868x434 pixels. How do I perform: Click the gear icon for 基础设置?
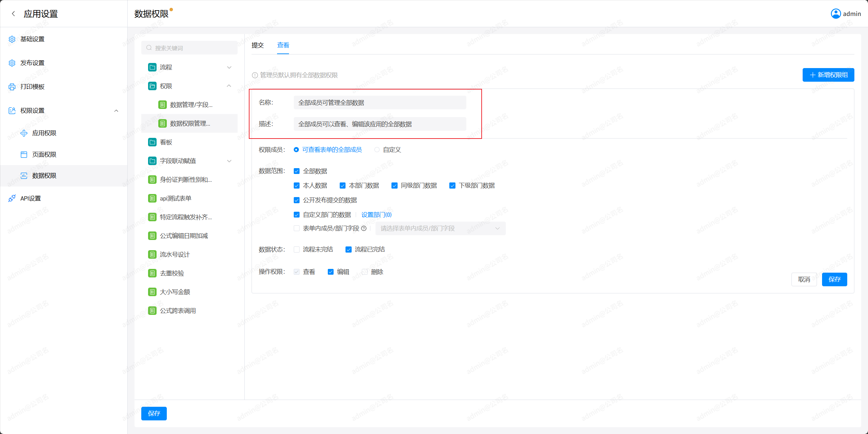pyautogui.click(x=12, y=39)
